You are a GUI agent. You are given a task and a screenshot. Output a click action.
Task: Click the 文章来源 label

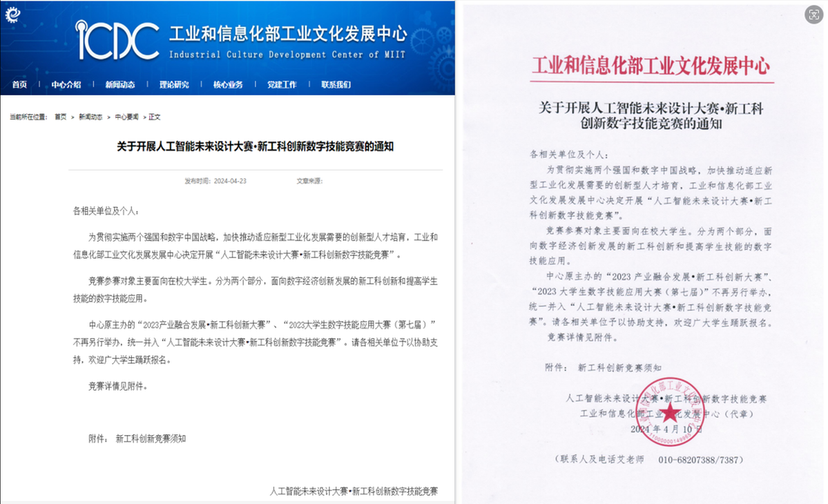tap(309, 181)
